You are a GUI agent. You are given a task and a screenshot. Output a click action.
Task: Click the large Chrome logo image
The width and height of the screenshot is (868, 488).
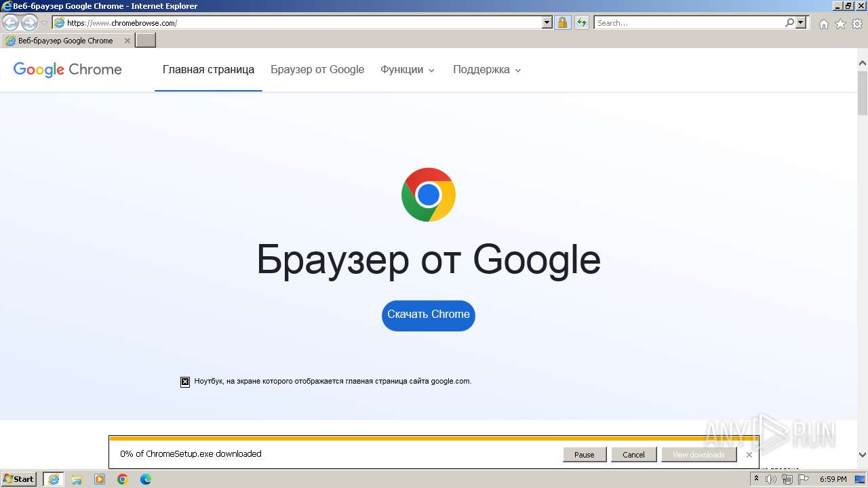429,195
